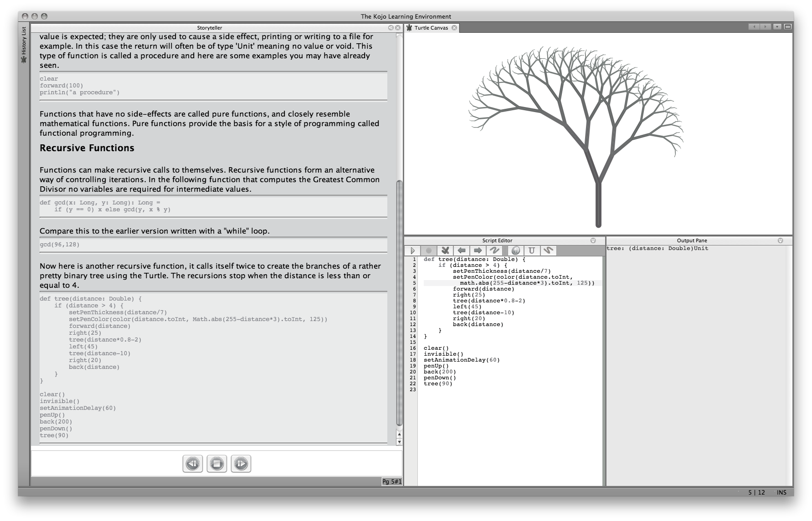Click the tree function code example in the story
The height and width of the screenshot is (521, 812).
tap(213, 367)
